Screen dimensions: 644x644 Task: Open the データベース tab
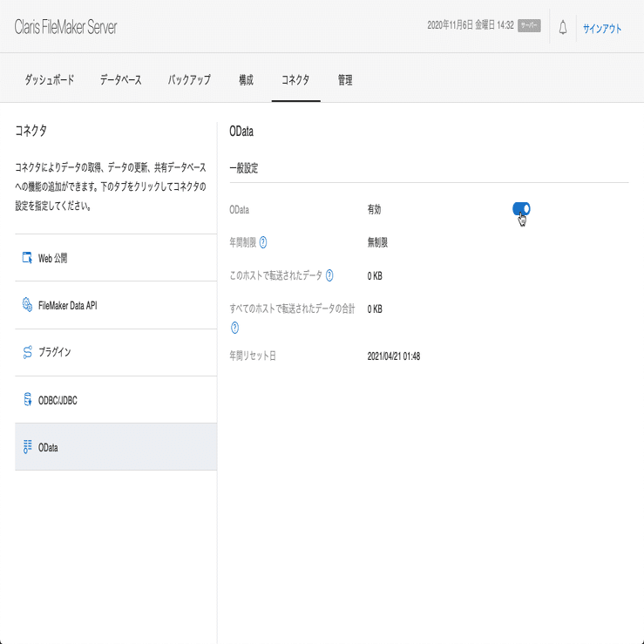[x=121, y=79]
